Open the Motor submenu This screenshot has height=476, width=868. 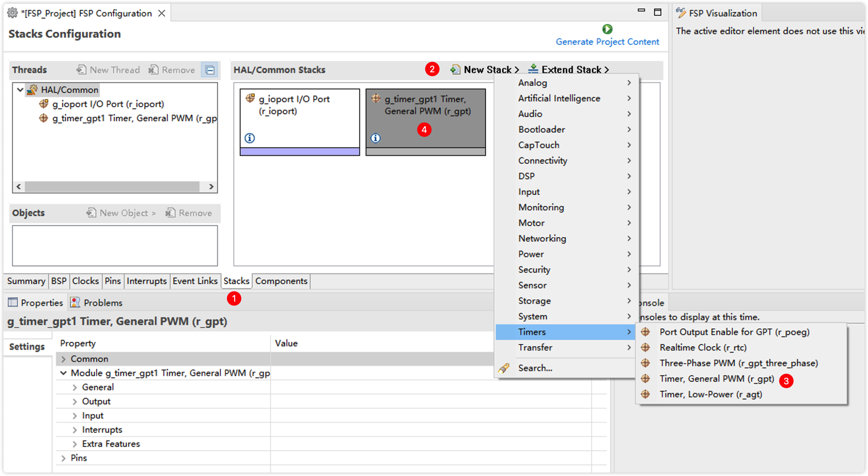tap(566, 223)
